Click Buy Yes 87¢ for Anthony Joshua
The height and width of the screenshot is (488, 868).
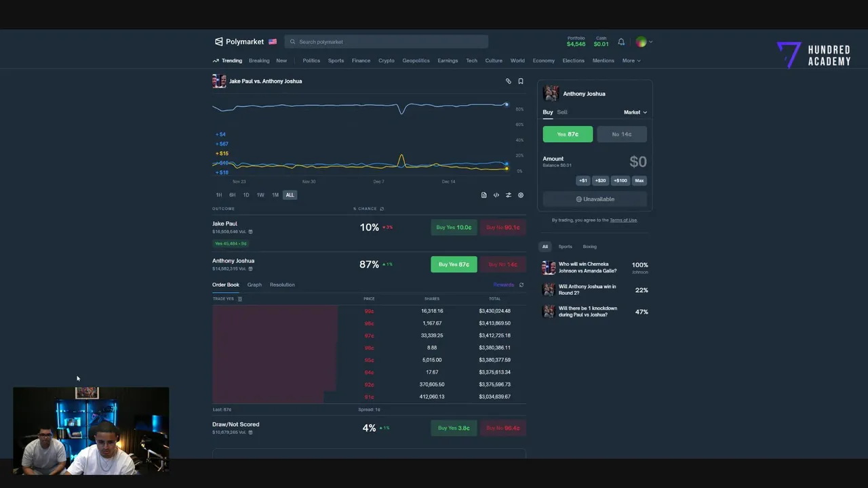(454, 264)
